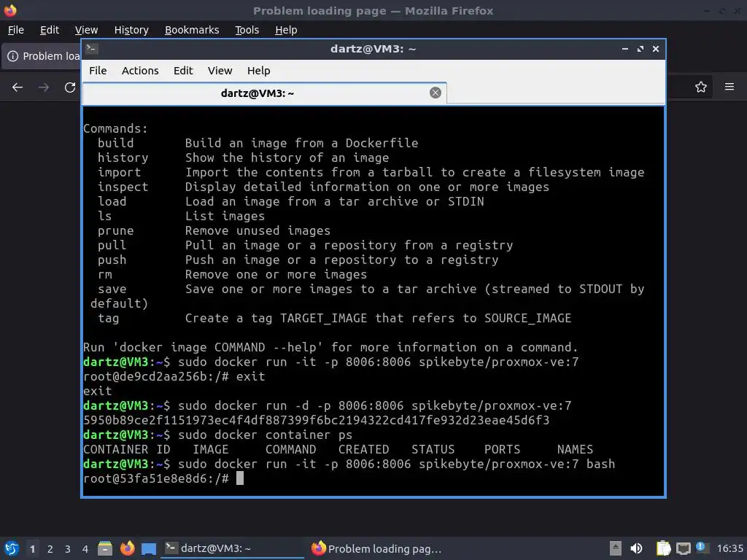Click the 'prune' command row
The height and width of the screenshot is (560, 747).
point(214,230)
